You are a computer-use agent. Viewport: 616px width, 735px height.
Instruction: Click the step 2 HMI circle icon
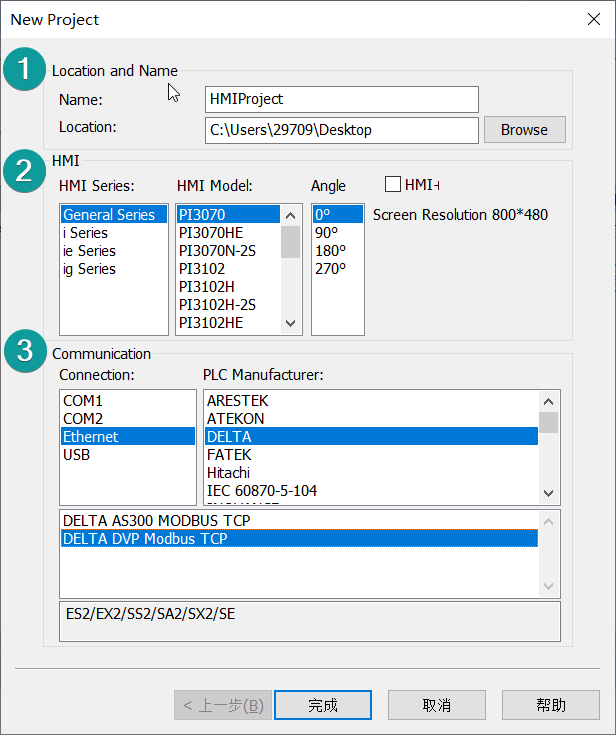coord(24,170)
